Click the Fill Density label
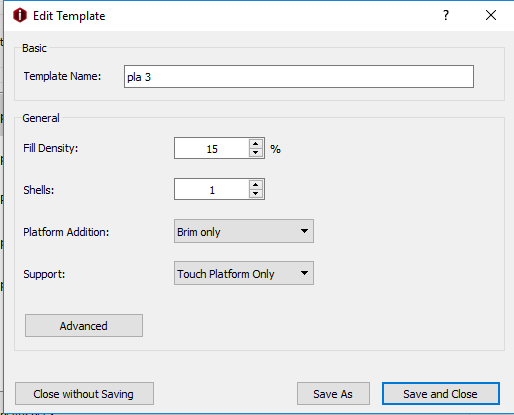 coord(51,148)
